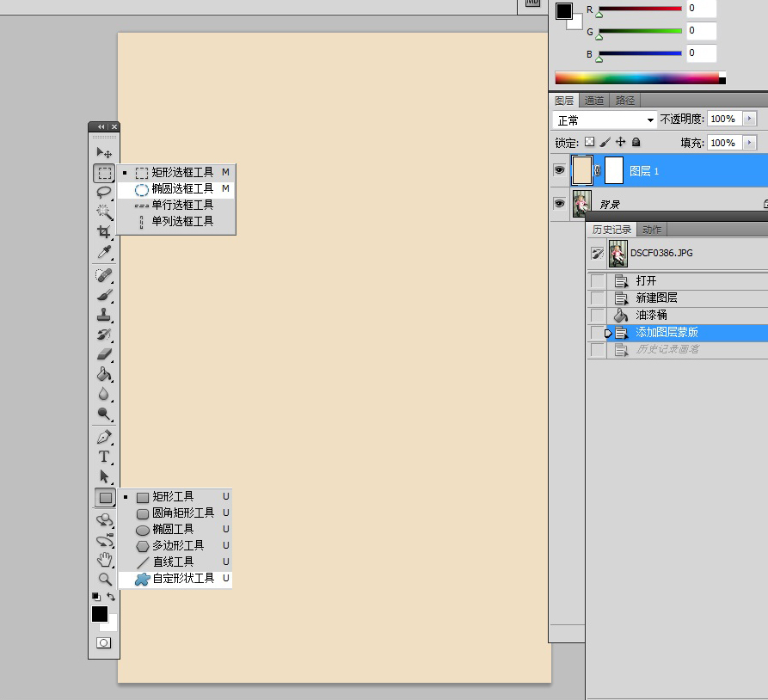The height and width of the screenshot is (700, 768).
Task: Select the Rectangular Marquee tool in toolbox
Action: pyautogui.click(x=104, y=173)
